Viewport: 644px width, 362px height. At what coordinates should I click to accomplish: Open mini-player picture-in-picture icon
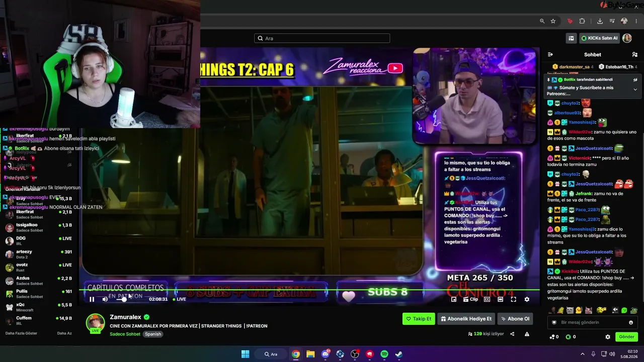click(453, 299)
